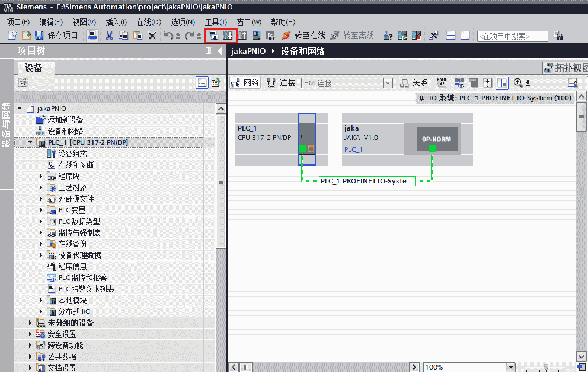Switch to the 拓扑视图 tab
588x372 pixels.
click(x=565, y=67)
